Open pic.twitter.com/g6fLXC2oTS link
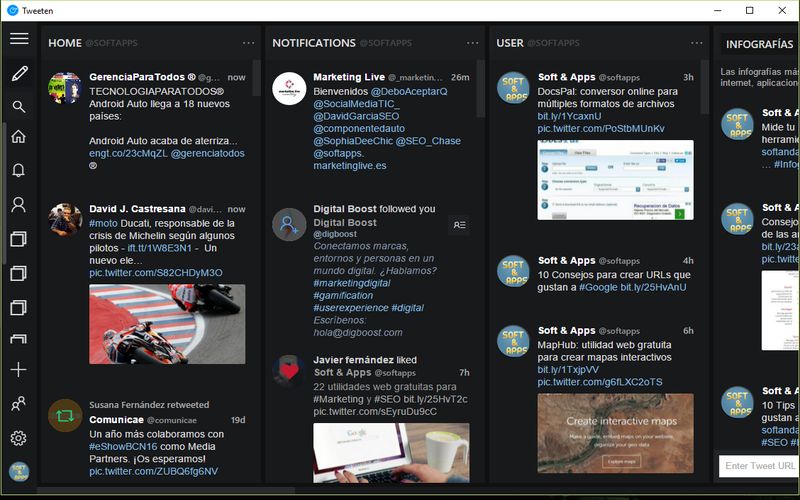 599,382
